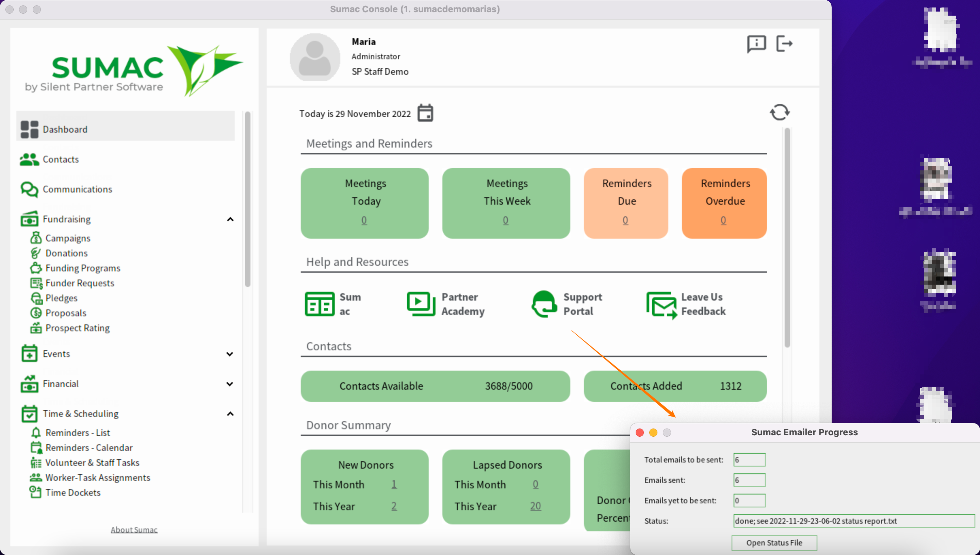Click the announcements info bubble icon
The width and height of the screenshot is (980, 555).
tap(756, 44)
